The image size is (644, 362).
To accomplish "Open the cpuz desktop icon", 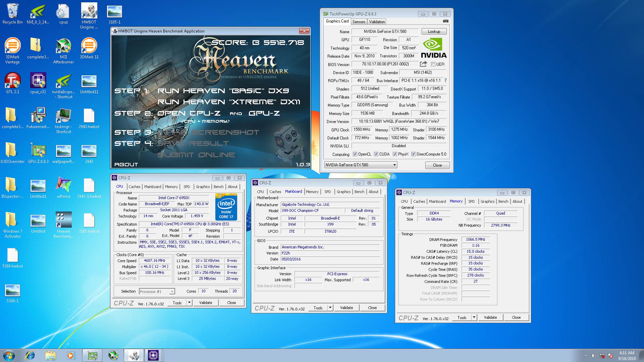I will click(x=63, y=14).
